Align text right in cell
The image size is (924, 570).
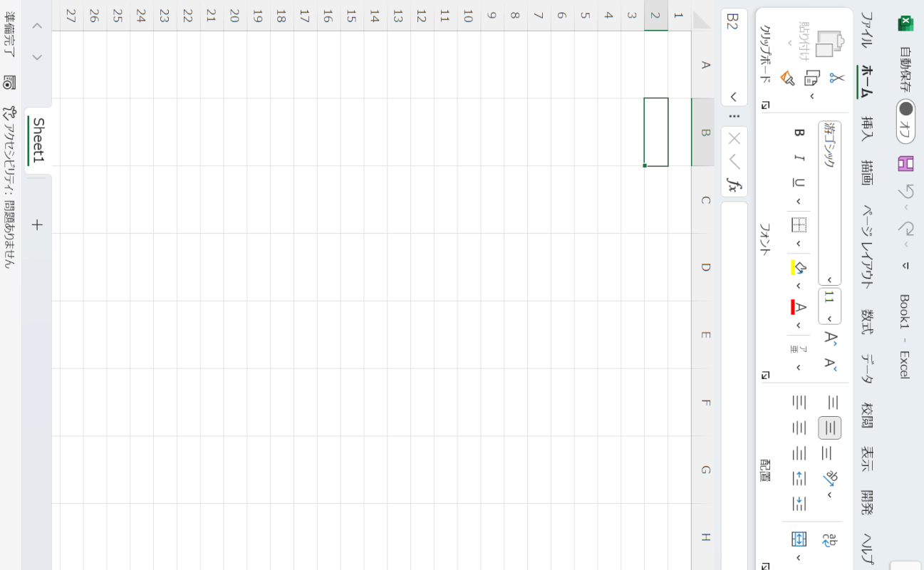point(799,453)
